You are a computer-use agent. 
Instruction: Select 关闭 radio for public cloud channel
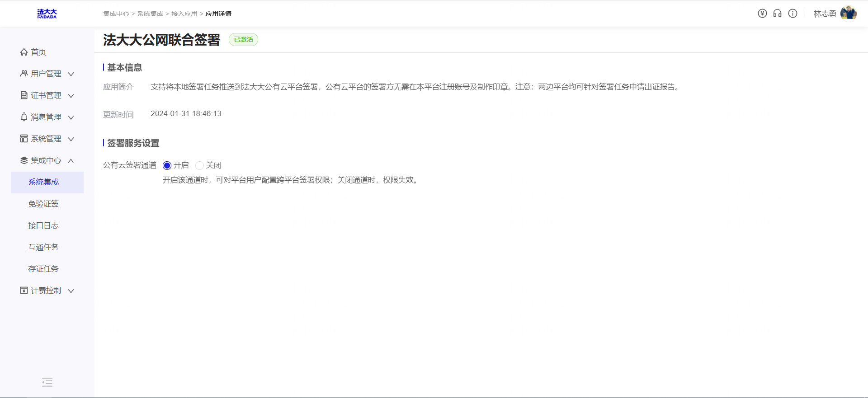point(199,165)
